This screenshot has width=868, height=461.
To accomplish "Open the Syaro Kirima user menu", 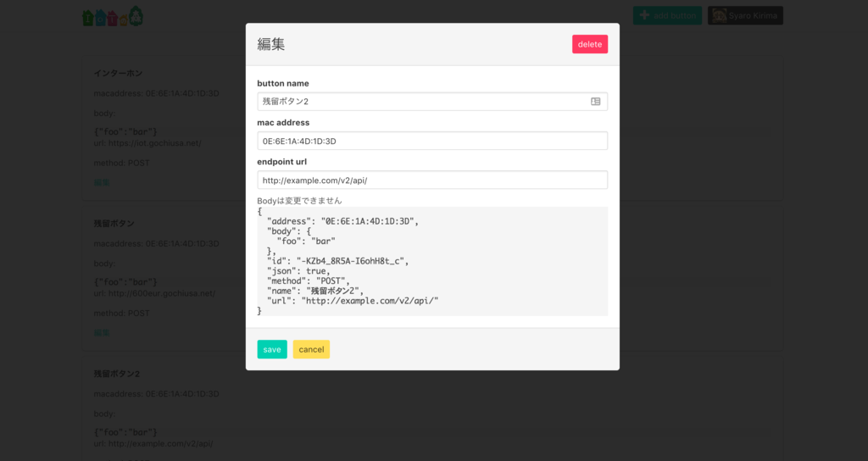I will pyautogui.click(x=745, y=15).
